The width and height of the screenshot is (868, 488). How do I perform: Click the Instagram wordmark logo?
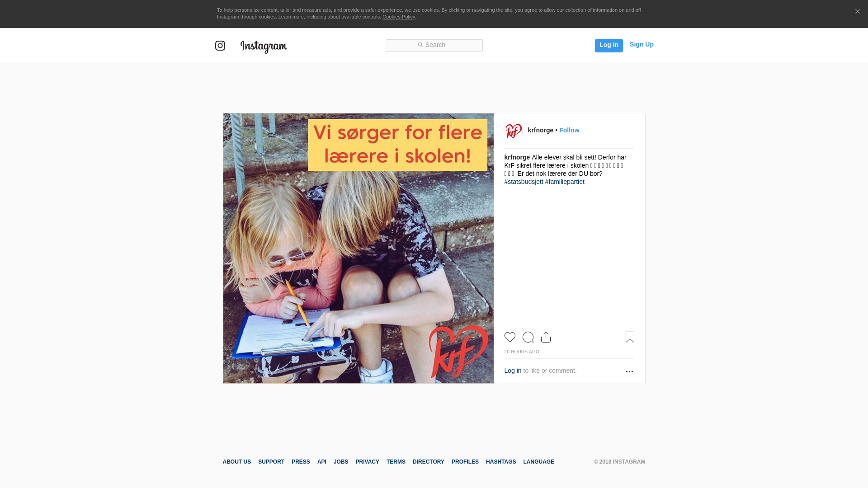coord(264,46)
